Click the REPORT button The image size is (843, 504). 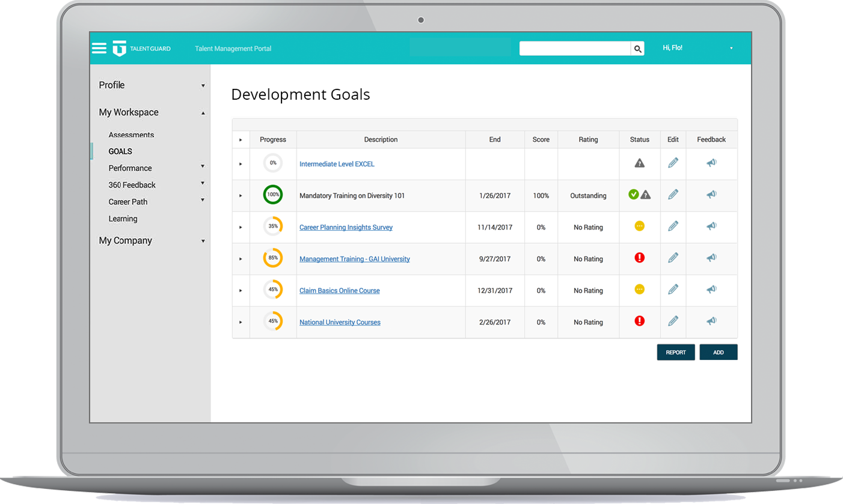(676, 352)
